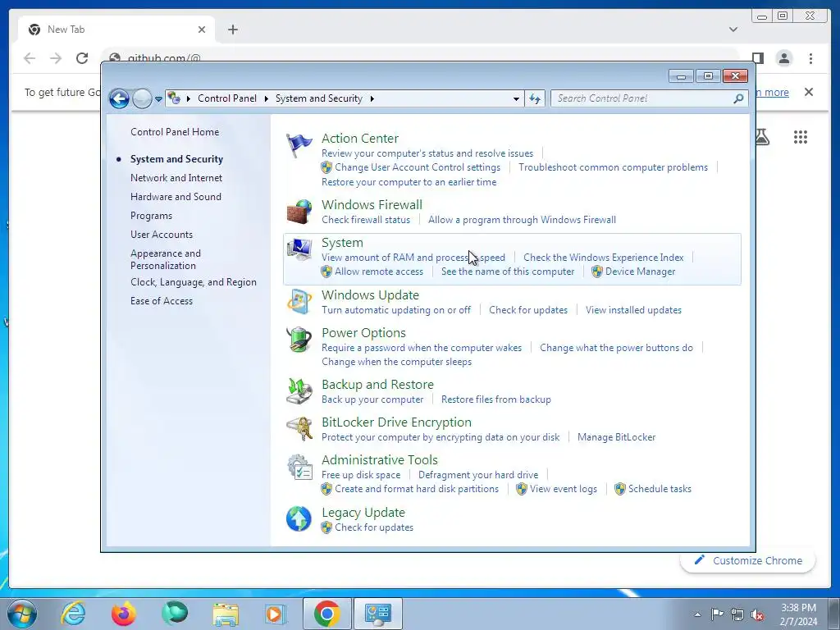Click Check firewall status
This screenshot has width=840, height=630.
(366, 220)
